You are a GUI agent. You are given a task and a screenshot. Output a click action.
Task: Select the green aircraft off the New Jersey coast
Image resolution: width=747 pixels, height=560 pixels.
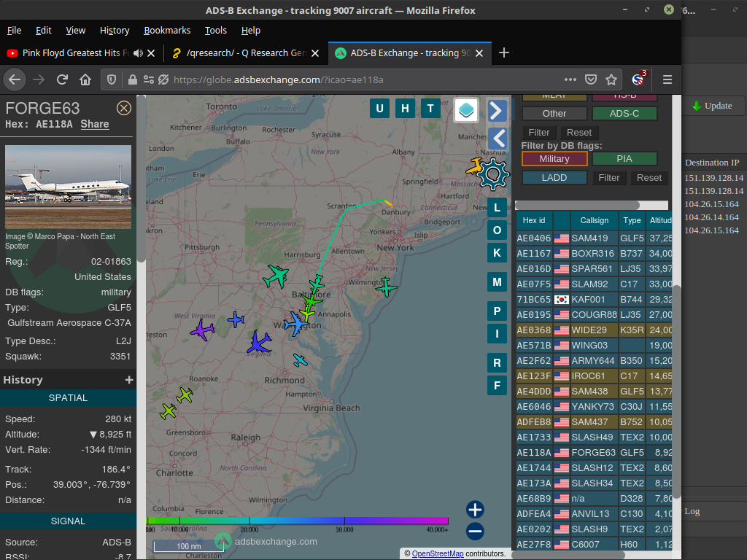coord(386,287)
